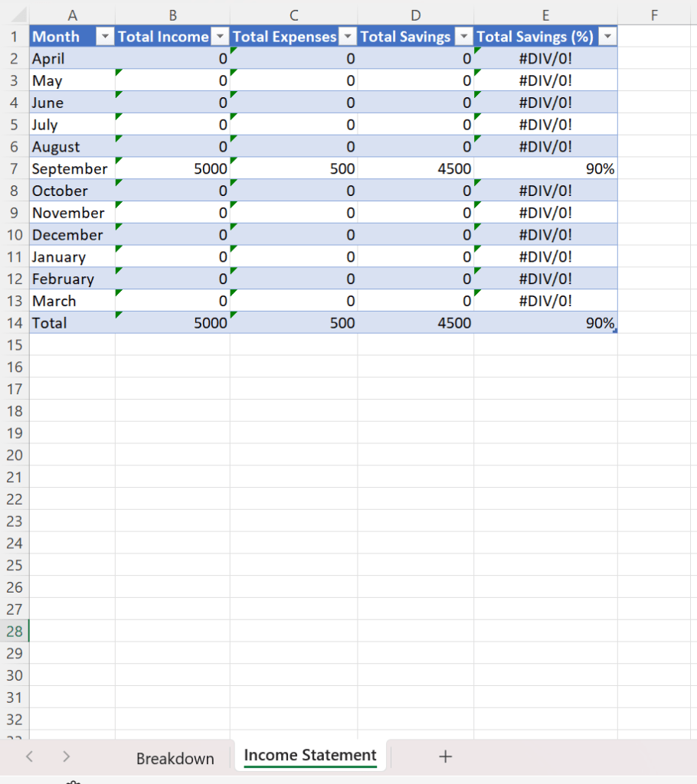Click the September income cell showing 5000
This screenshot has width=697, height=784.
click(172, 168)
